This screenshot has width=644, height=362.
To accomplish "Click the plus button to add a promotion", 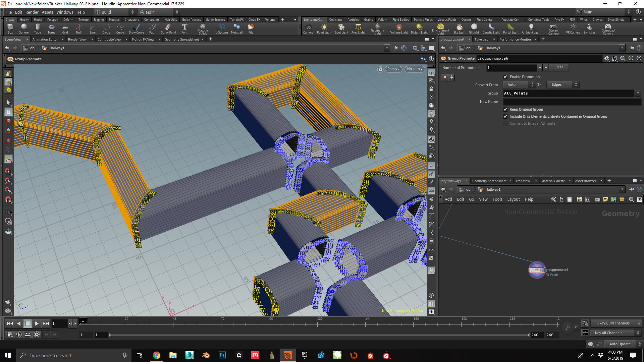I will (540, 68).
